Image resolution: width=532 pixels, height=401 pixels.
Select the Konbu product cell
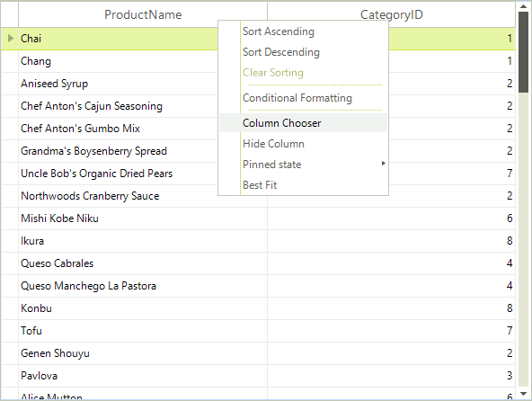tap(143, 308)
